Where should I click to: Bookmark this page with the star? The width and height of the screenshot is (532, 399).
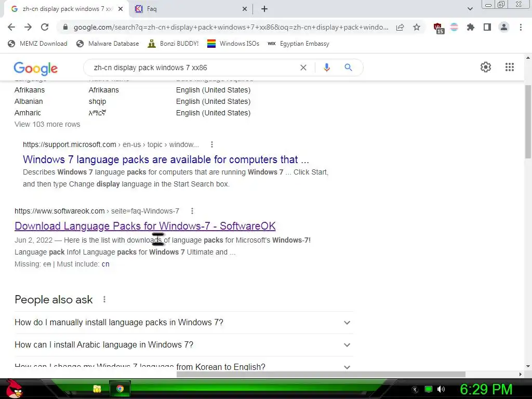(x=417, y=27)
